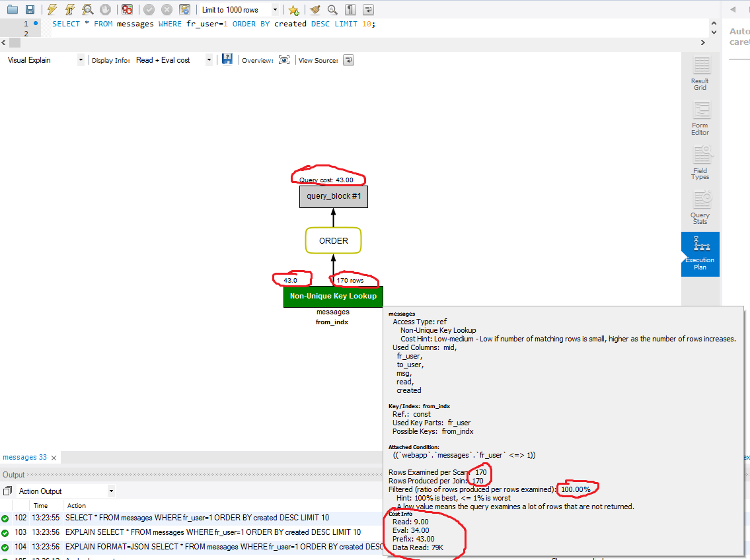750x560 pixels.
Task: Click the View Source icon
Action: (349, 60)
